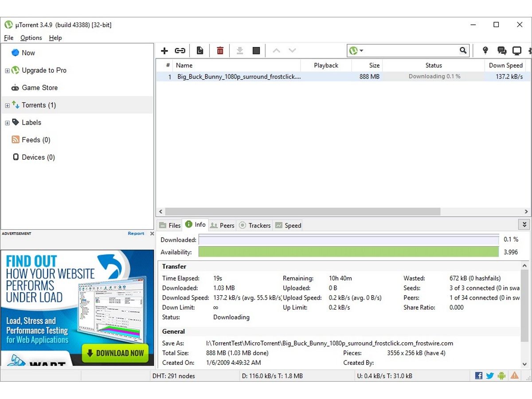Expand the Labels tree node
This screenshot has width=532, height=399.
[x=7, y=123]
